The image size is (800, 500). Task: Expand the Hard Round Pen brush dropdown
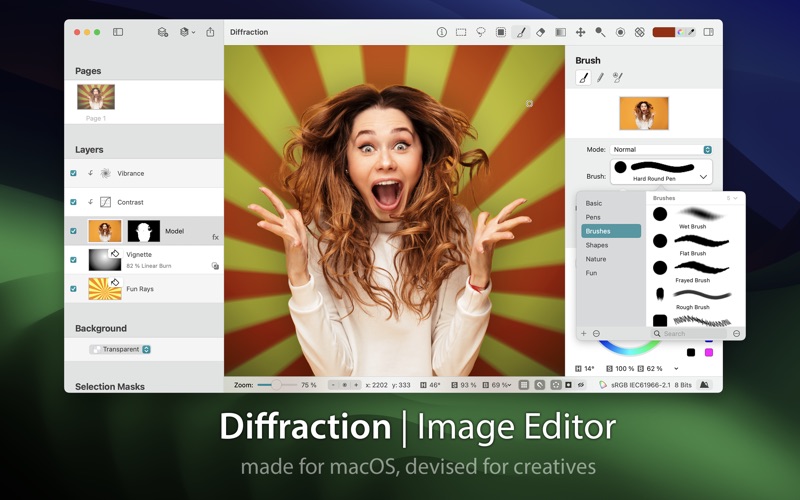(x=661, y=171)
